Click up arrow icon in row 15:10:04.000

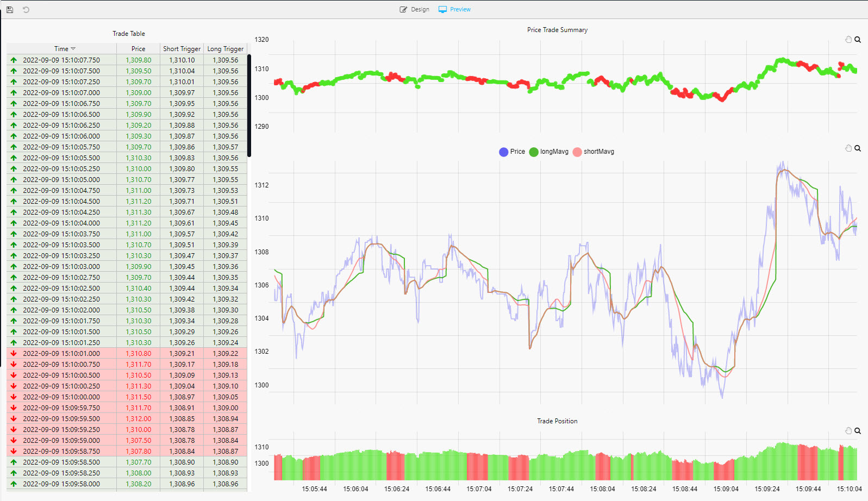14,223
